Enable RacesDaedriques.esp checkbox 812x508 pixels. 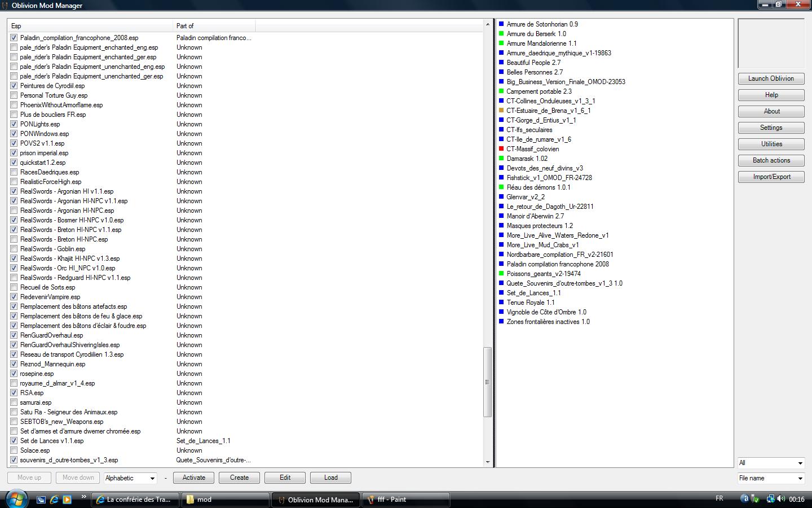point(14,172)
